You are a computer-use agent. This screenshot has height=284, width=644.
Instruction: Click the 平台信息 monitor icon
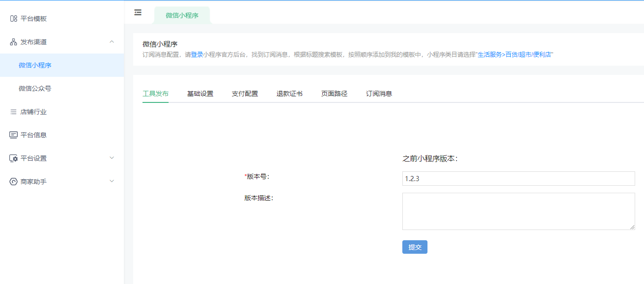coord(14,135)
